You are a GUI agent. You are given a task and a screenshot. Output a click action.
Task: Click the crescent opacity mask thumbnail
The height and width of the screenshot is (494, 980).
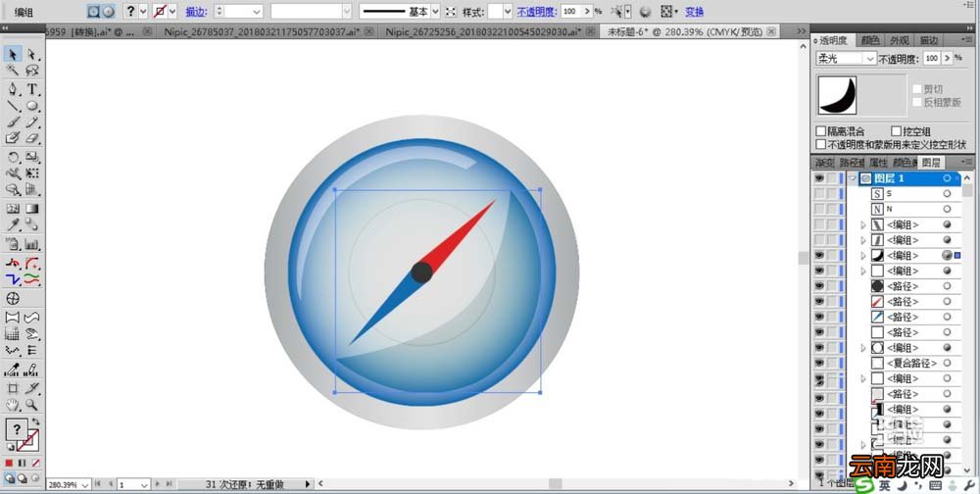coord(837,95)
